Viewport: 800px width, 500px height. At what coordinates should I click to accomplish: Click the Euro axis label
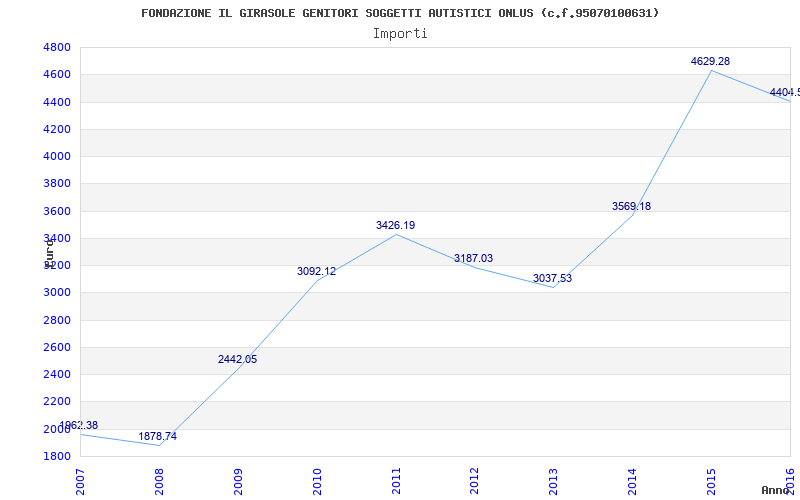[x=48, y=253]
